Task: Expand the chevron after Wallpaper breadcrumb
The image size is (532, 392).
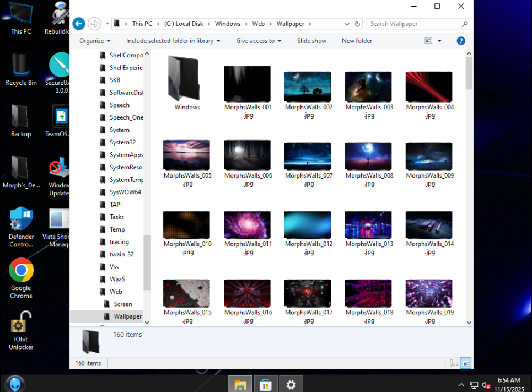Action: [310, 24]
